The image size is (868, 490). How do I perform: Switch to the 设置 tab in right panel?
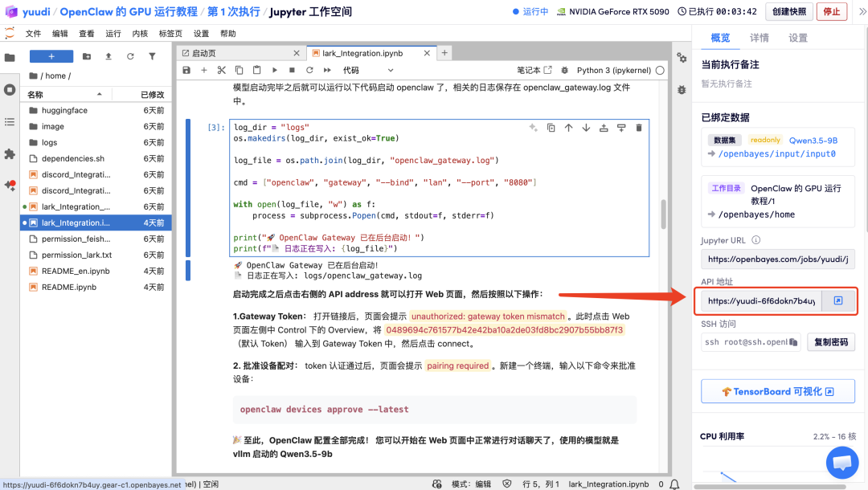(x=798, y=38)
